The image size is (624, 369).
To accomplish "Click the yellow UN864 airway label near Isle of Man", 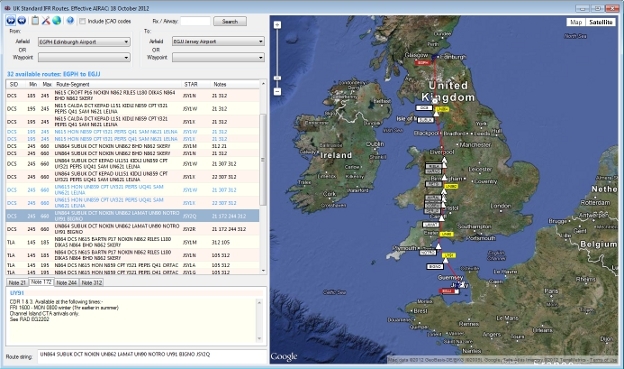I will point(442,109).
